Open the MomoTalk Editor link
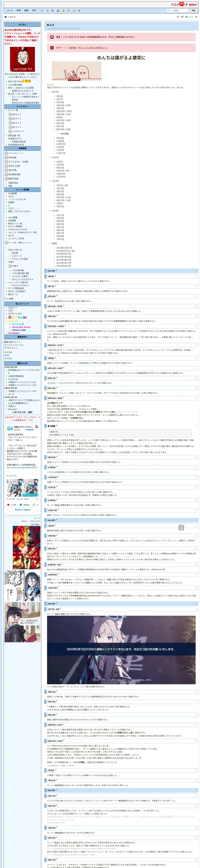This screenshot has width=200, height=868. click(x=21, y=327)
